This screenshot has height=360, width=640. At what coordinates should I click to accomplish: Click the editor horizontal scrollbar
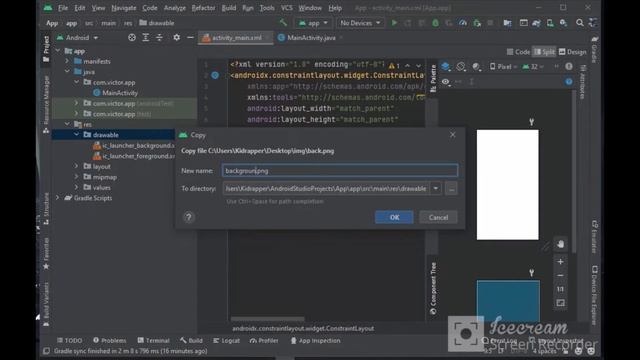click(268, 319)
